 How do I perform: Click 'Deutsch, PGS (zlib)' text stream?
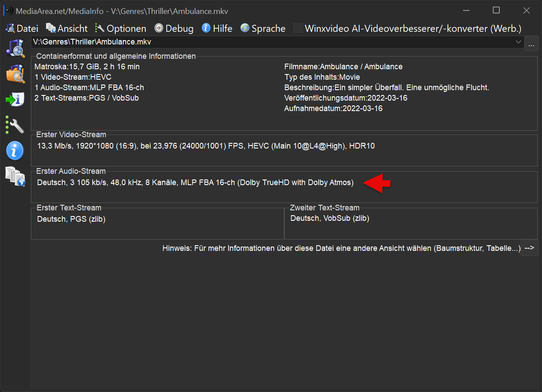click(71, 219)
